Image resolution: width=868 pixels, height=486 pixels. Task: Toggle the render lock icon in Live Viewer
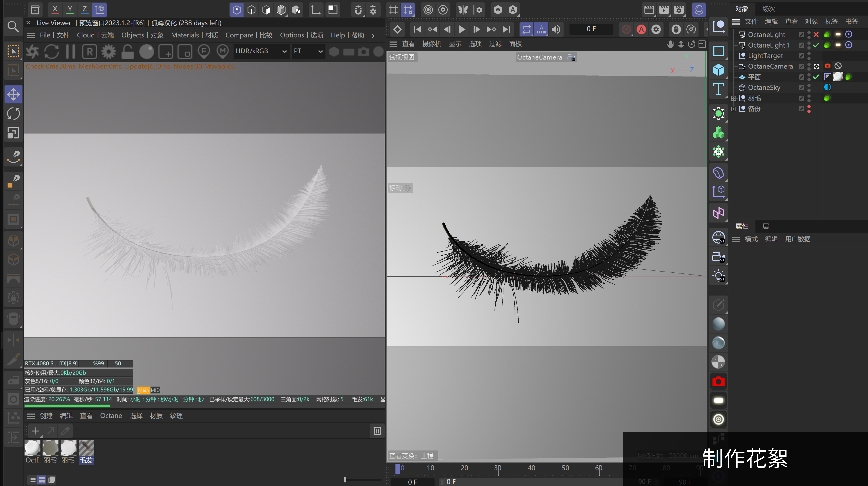click(x=127, y=51)
